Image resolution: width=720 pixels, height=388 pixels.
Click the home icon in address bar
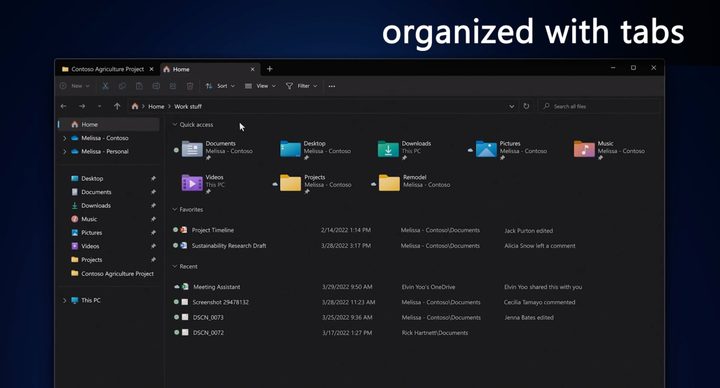135,106
